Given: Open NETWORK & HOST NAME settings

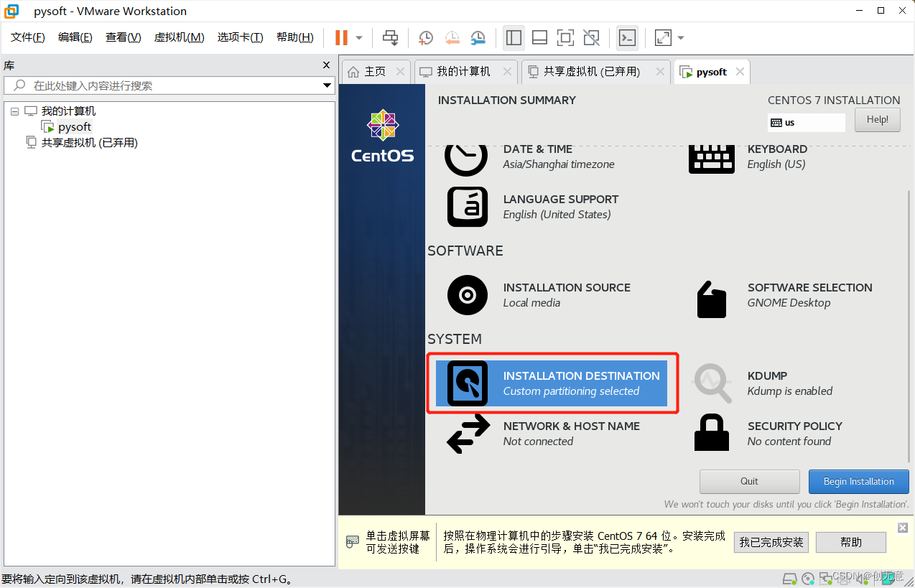Looking at the screenshot, I should [543, 434].
